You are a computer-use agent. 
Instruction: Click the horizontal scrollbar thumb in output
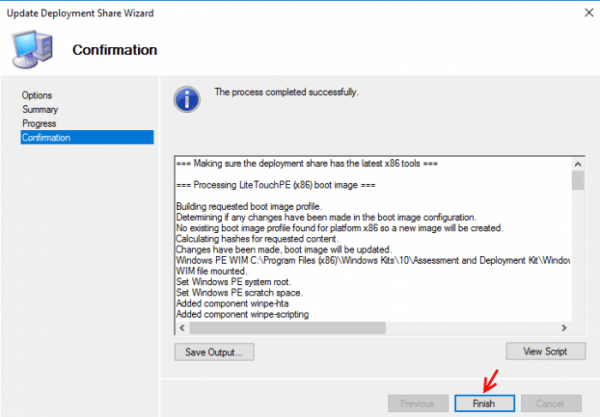click(x=287, y=328)
